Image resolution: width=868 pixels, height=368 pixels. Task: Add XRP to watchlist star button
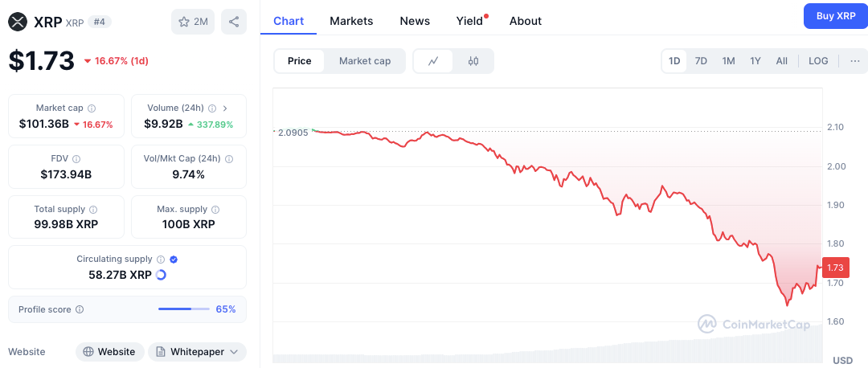[x=193, y=22]
